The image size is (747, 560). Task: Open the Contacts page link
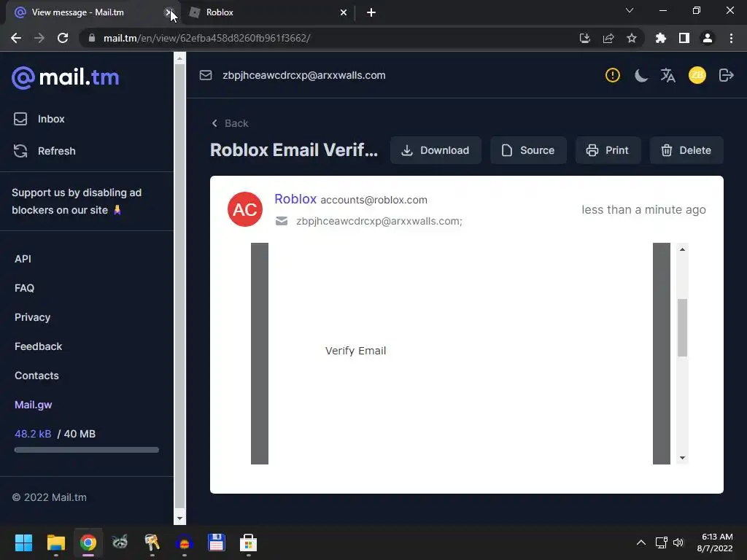click(x=36, y=376)
